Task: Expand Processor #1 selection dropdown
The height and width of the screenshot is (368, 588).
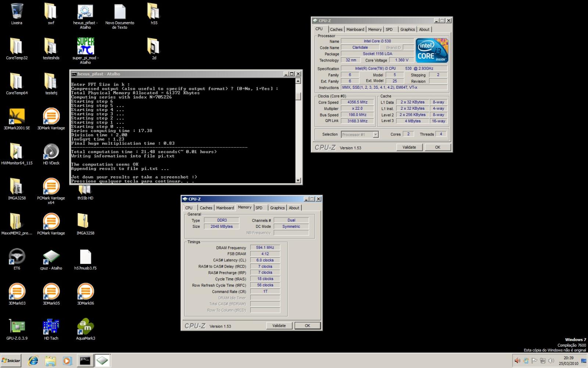Action: coord(376,135)
